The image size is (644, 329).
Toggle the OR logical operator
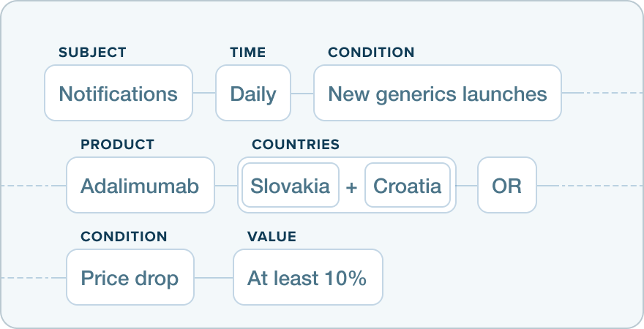(x=506, y=186)
